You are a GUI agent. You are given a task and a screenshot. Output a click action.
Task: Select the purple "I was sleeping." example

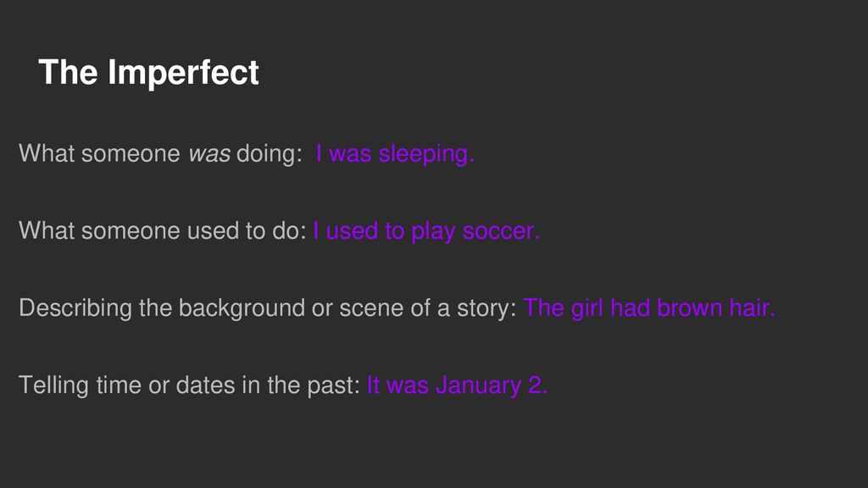point(395,154)
